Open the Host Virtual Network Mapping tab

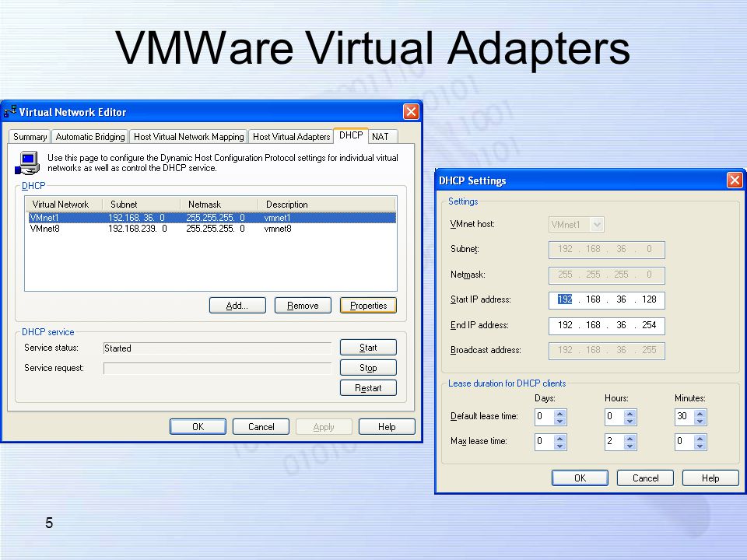pos(188,137)
